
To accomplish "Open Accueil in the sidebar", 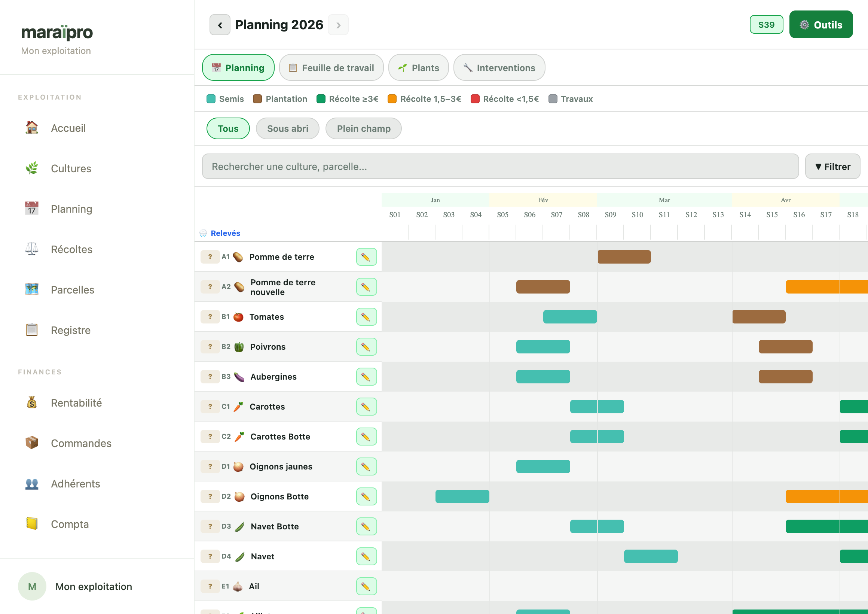I will click(x=68, y=128).
